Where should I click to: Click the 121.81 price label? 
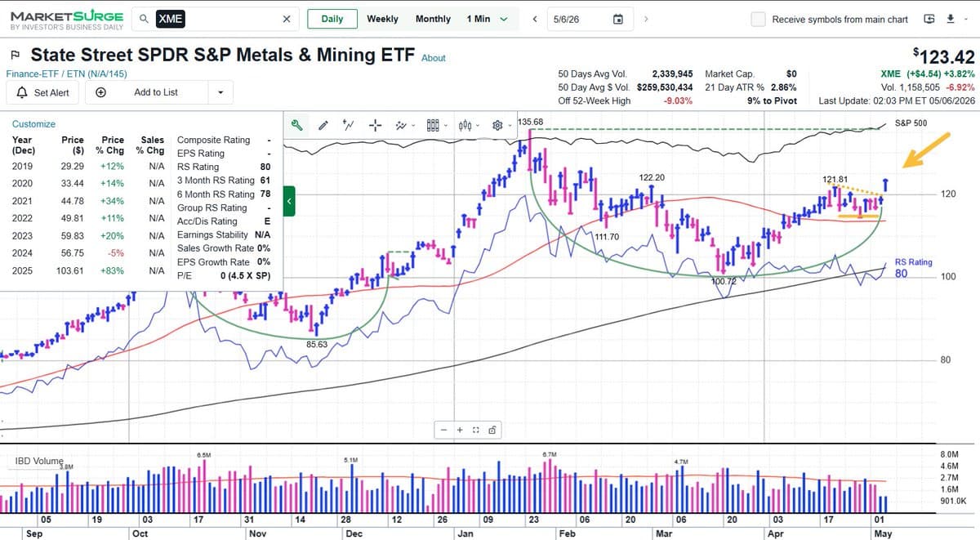(835, 178)
